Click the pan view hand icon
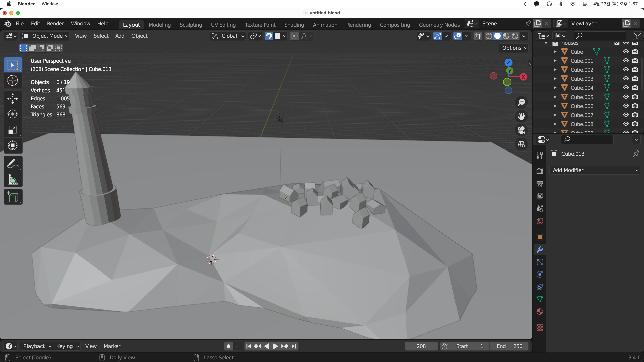 click(x=521, y=116)
